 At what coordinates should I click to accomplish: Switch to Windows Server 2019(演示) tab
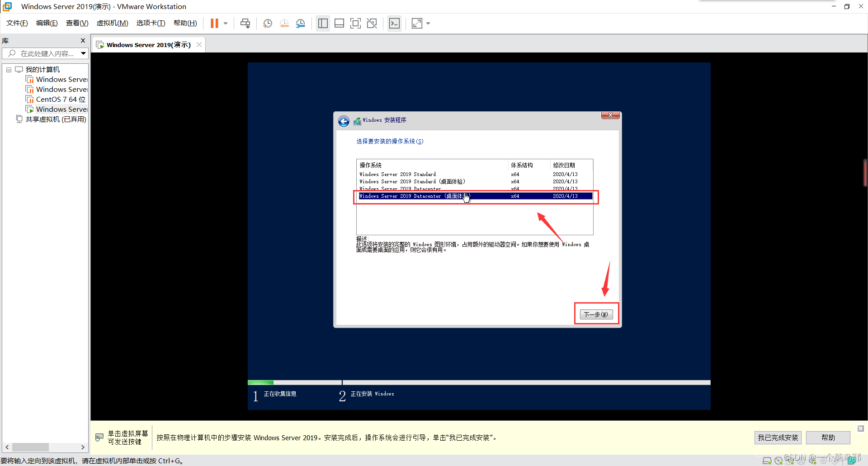point(148,45)
